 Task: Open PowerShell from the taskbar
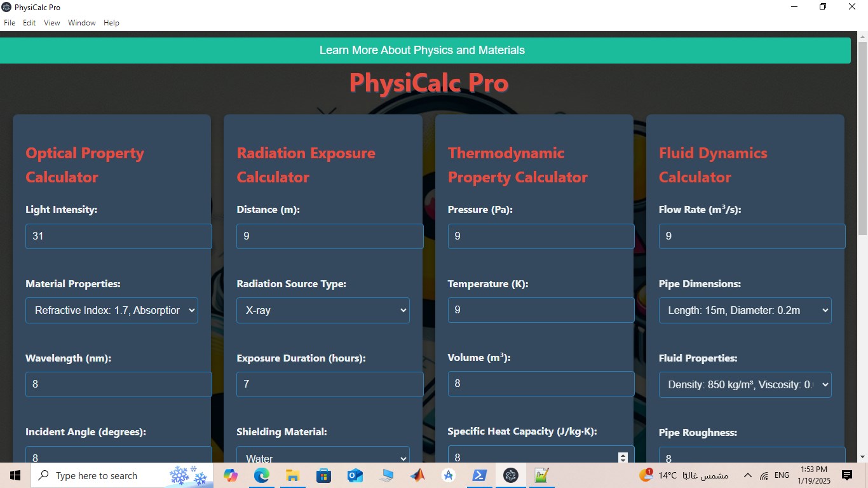coord(480,475)
